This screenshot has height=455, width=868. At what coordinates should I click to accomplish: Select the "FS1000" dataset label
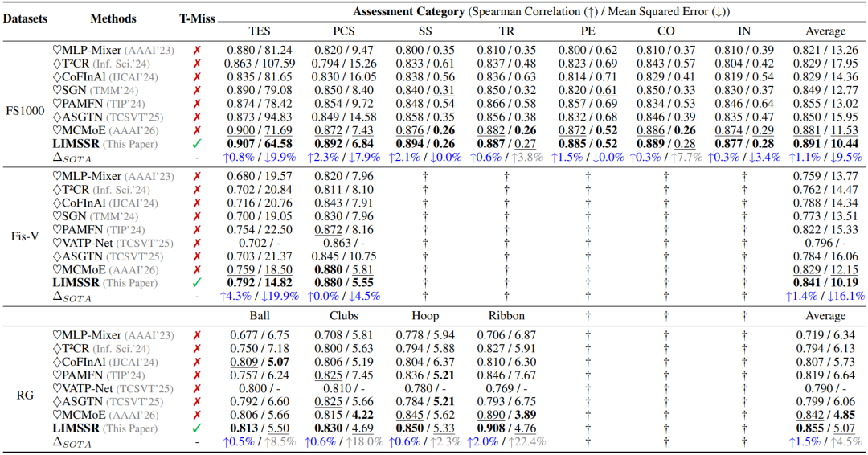coord(26,111)
